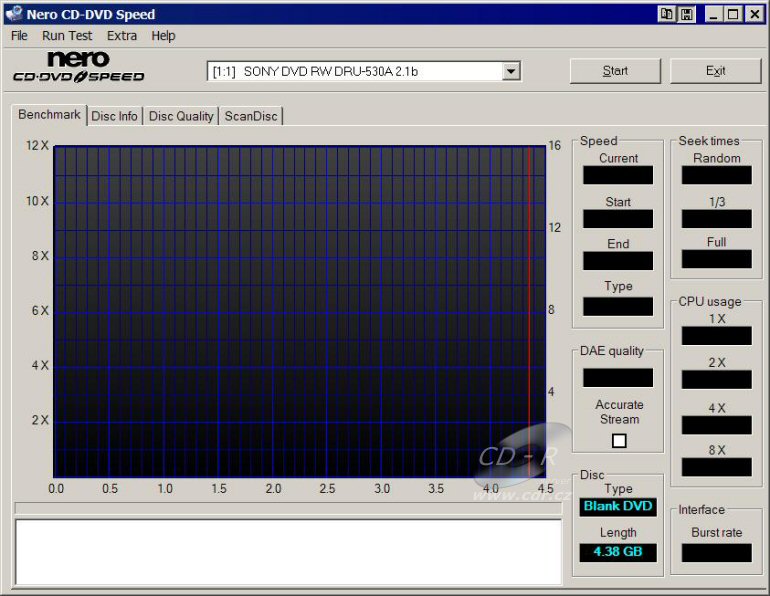Click the Nero CD-DVD Speed title bar icon

13,14
